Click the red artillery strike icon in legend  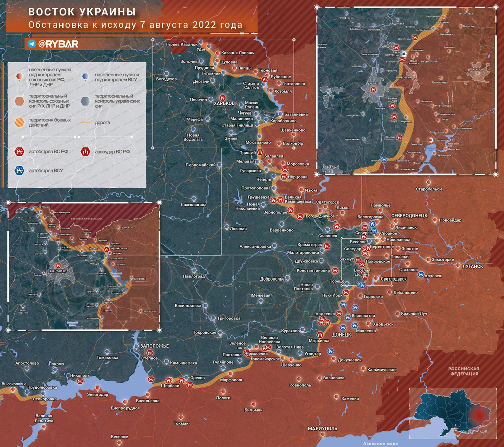point(20,151)
